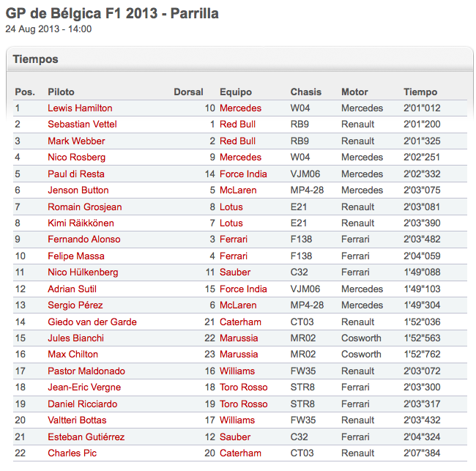Click Mark Webber's name link
This screenshot has width=476, height=471.
click(x=76, y=141)
